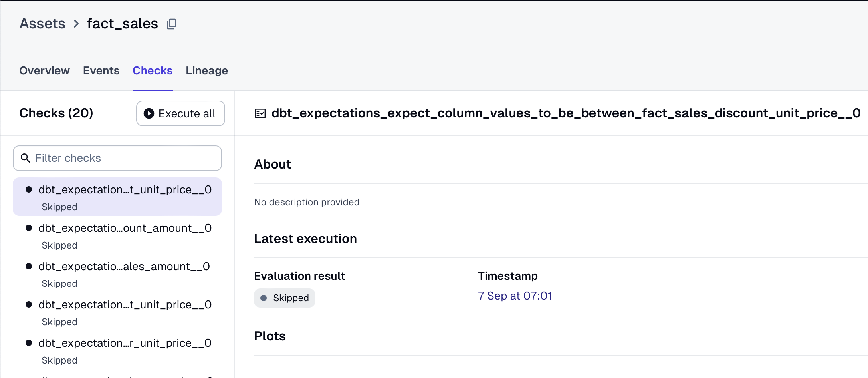Click the Skipped evaluation result badge
The width and height of the screenshot is (868, 378).
pyautogui.click(x=285, y=298)
